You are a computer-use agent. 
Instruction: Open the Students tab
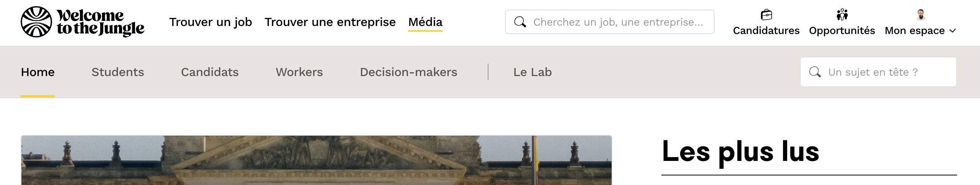pos(118,72)
